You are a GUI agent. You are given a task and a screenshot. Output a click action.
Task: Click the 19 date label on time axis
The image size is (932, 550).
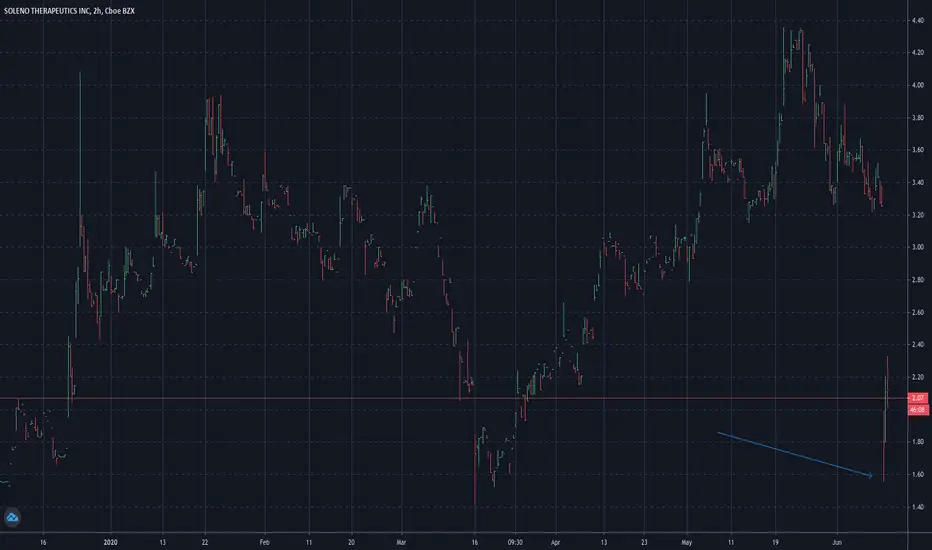click(775, 542)
